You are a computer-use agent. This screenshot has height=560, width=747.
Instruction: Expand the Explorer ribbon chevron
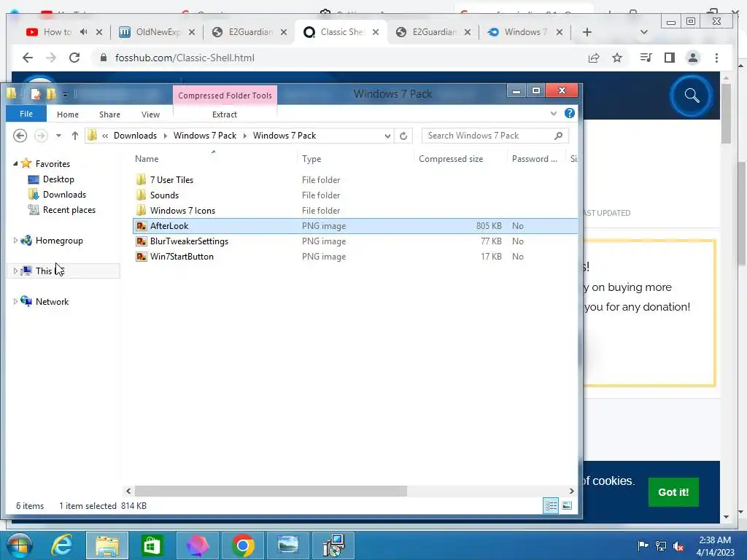553,113
